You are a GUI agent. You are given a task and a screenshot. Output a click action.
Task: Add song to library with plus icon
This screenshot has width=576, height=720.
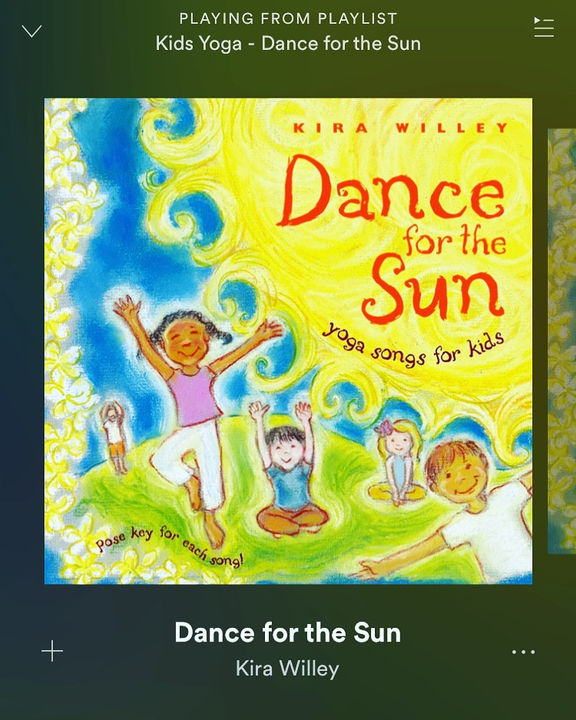pyautogui.click(x=52, y=651)
